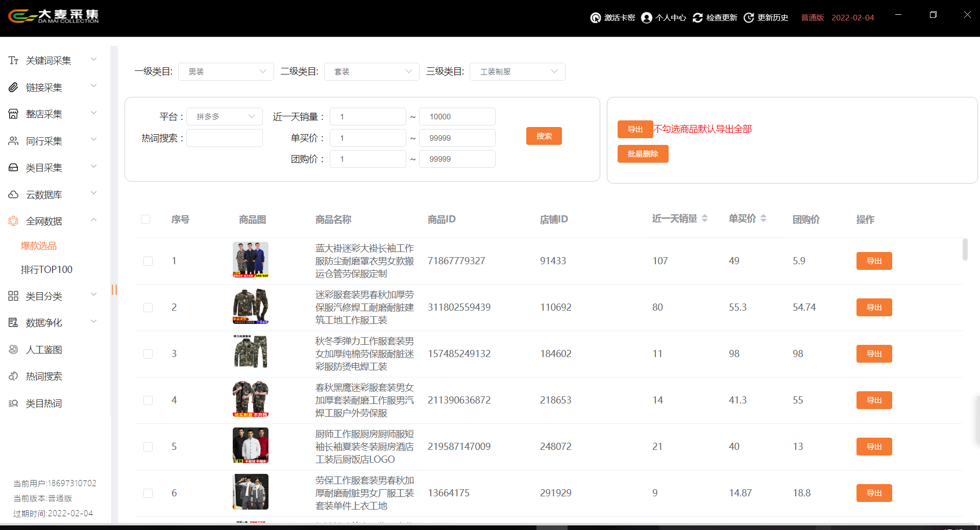Select 爆款选品 sidebar item
The height and width of the screenshot is (530, 980).
(x=39, y=246)
